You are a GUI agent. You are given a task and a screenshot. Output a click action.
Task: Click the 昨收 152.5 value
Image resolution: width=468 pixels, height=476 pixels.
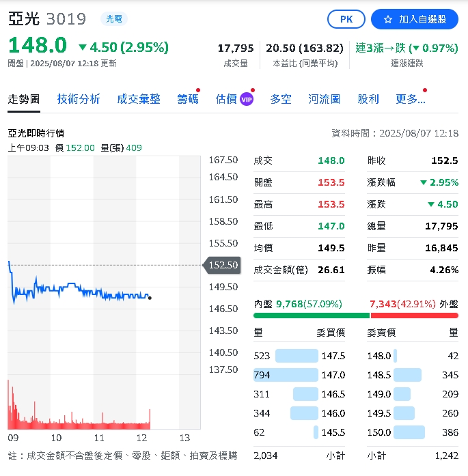(444, 160)
